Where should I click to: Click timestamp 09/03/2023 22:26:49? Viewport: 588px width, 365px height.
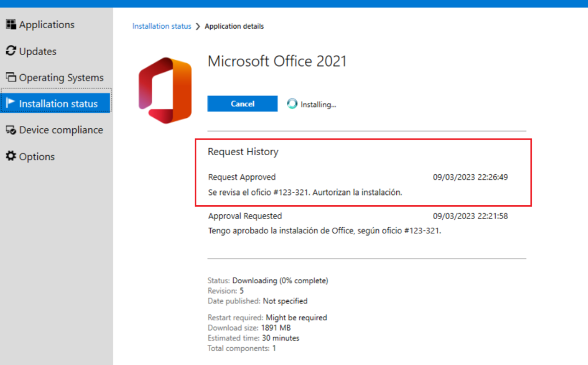(x=470, y=177)
